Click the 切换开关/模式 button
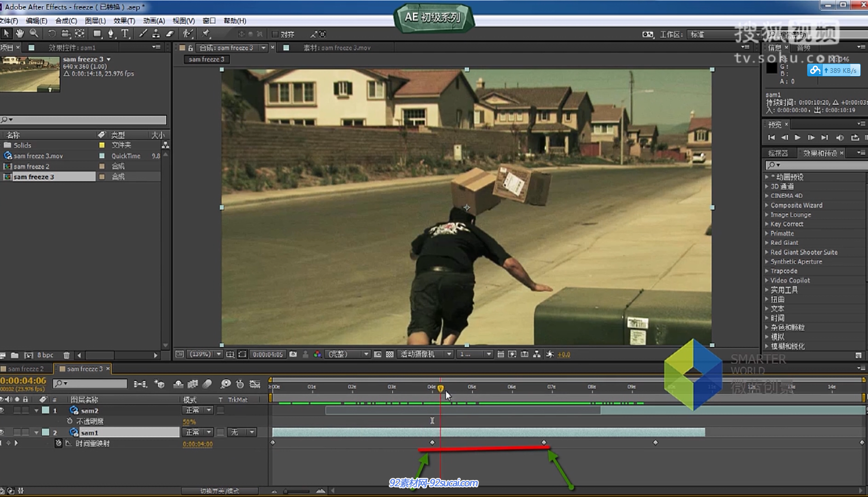This screenshot has width=868, height=497. [219, 491]
